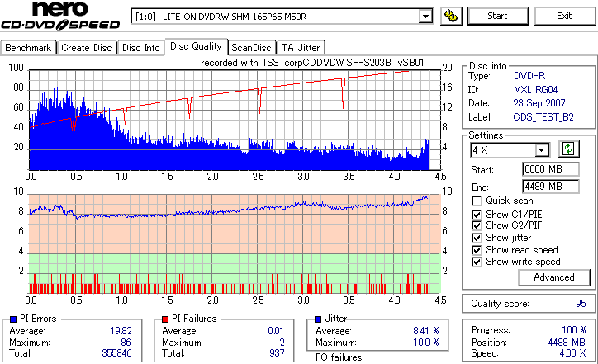Click the PO failures label
The width and height of the screenshot is (598, 364).
coord(339,357)
